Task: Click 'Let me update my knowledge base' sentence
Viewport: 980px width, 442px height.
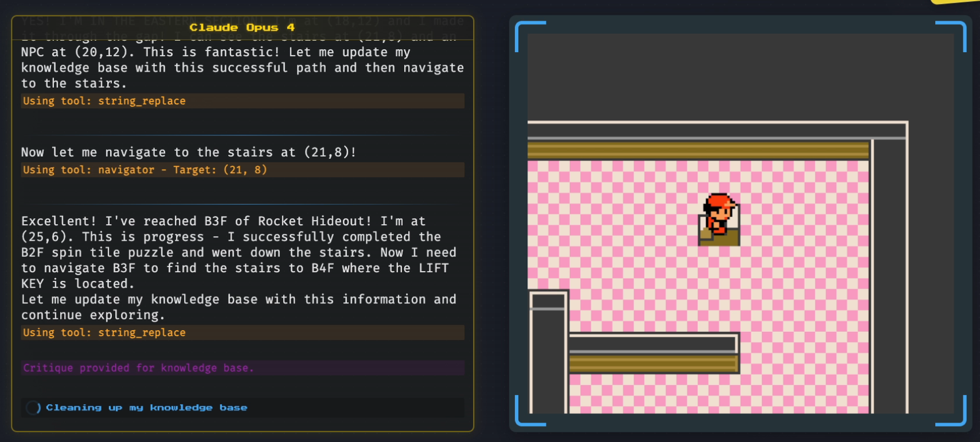Action: pyautogui.click(x=239, y=307)
